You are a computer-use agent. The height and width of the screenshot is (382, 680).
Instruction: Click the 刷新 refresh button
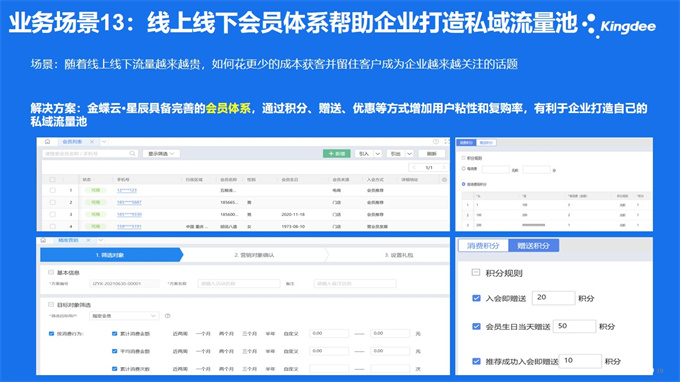(432, 153)
